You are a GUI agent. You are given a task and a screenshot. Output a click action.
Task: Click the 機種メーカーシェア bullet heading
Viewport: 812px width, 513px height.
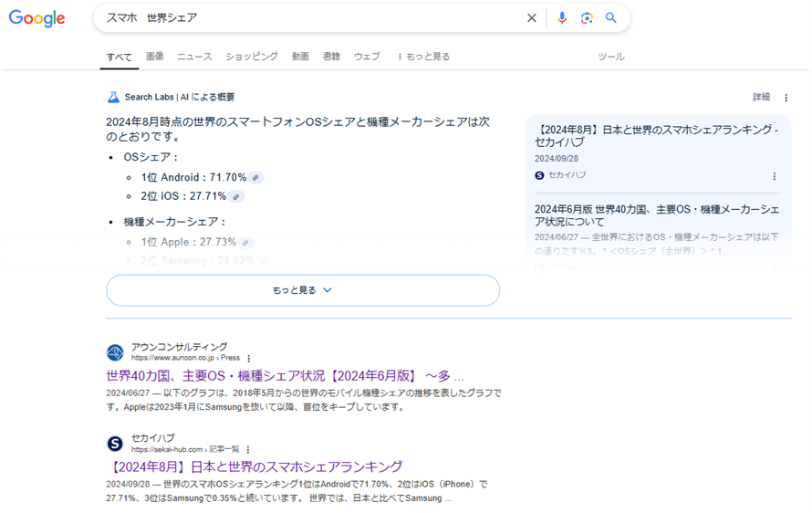click(x=174, y=222)
